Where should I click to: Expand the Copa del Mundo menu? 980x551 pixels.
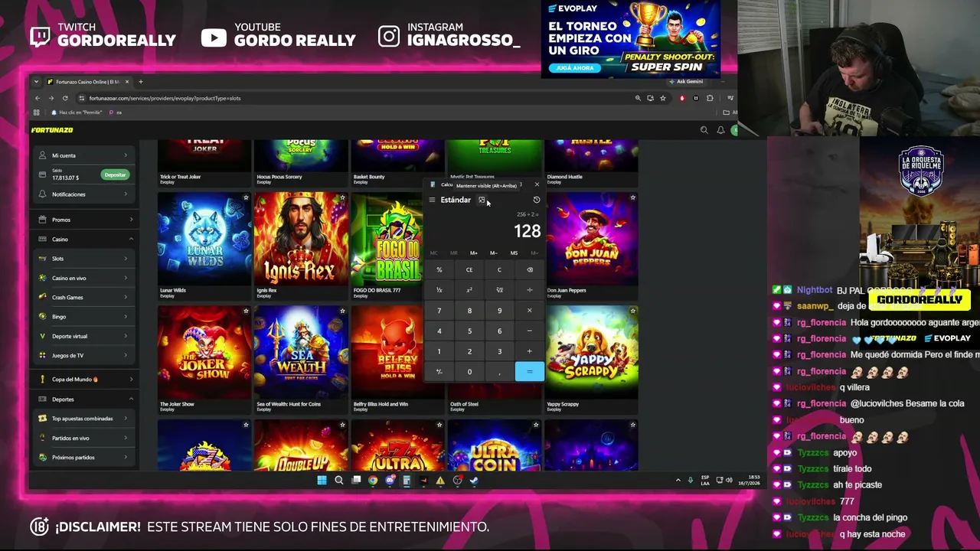(x=84, y=380)
